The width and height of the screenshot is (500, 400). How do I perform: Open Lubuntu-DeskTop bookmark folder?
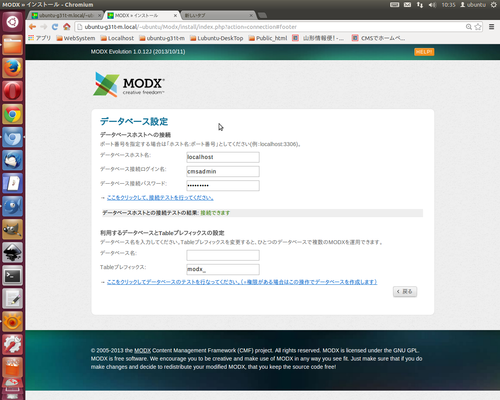[x=217, y=38]
